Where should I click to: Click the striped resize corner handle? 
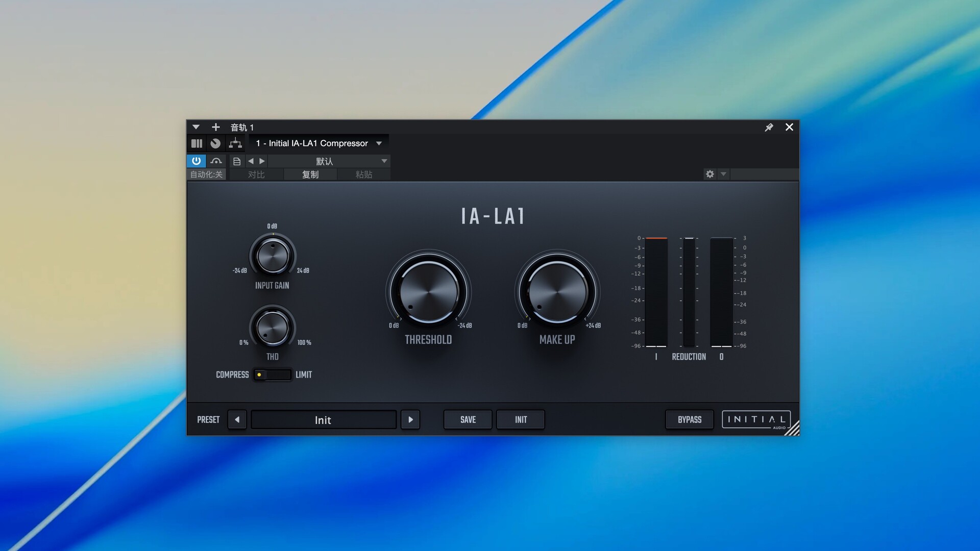click(793, 429)
